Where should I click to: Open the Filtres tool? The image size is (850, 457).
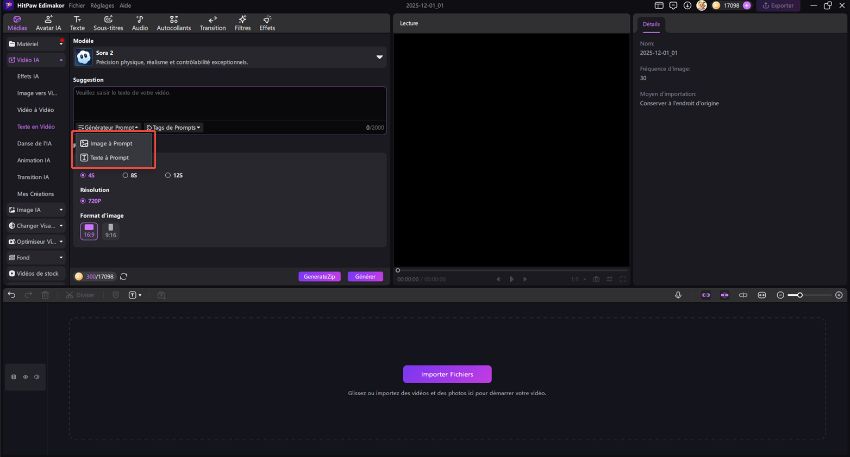(x=242, y=23)
